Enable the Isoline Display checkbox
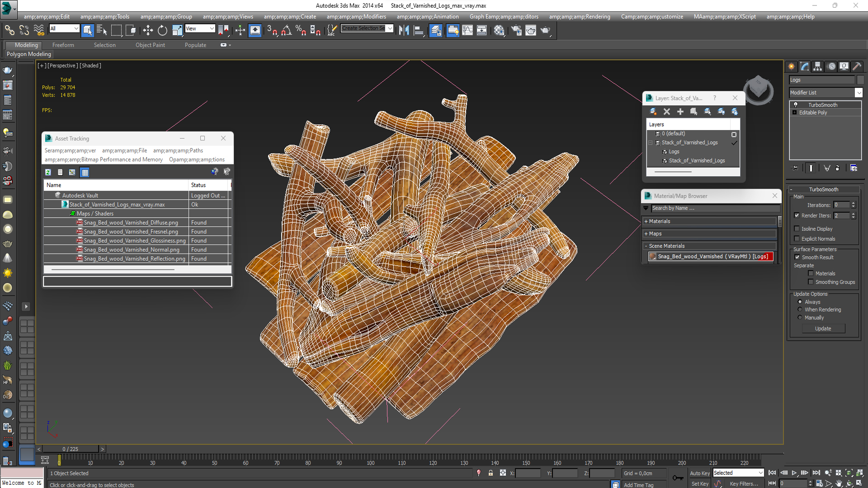868x488 pixels. click(x=797, y=229)
